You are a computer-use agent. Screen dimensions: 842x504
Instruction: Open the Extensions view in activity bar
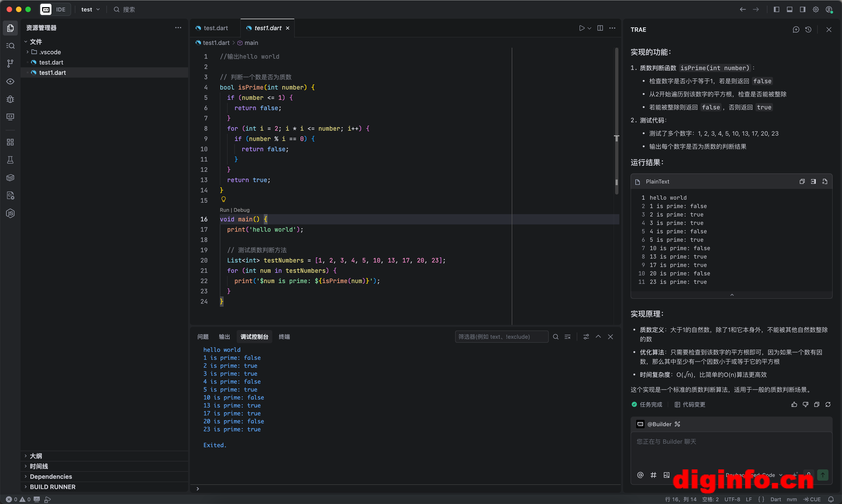[10, 142]
